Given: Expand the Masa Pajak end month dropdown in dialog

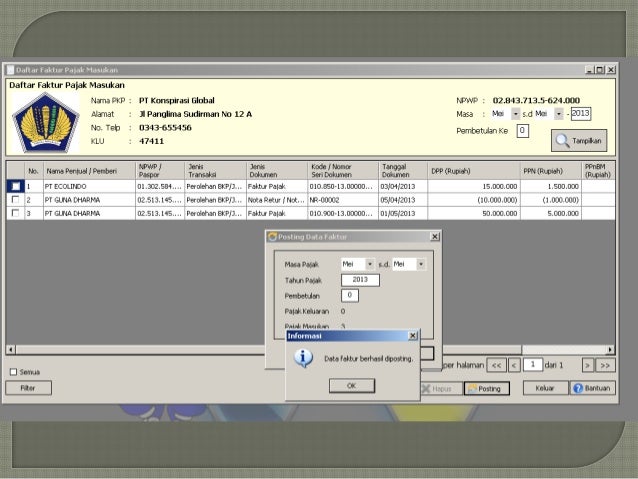Looking at the screenshot, I should (x=421, y=264).
